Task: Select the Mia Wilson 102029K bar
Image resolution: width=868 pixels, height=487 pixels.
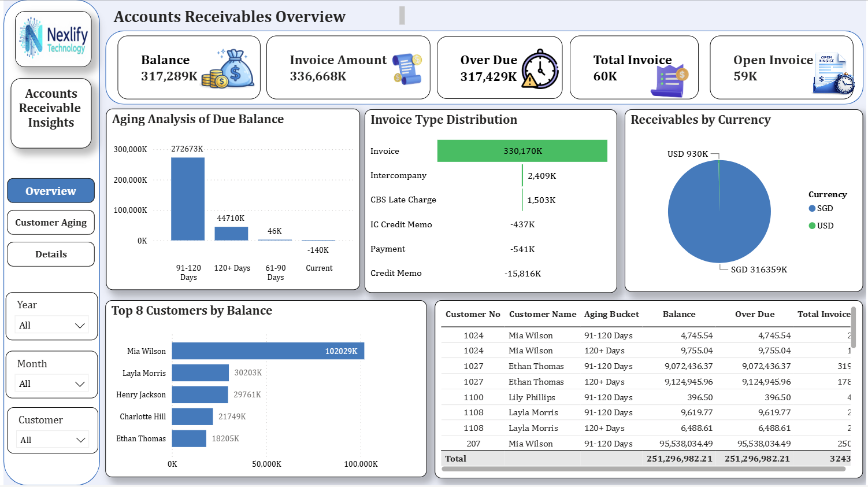Action: [268, 351]
